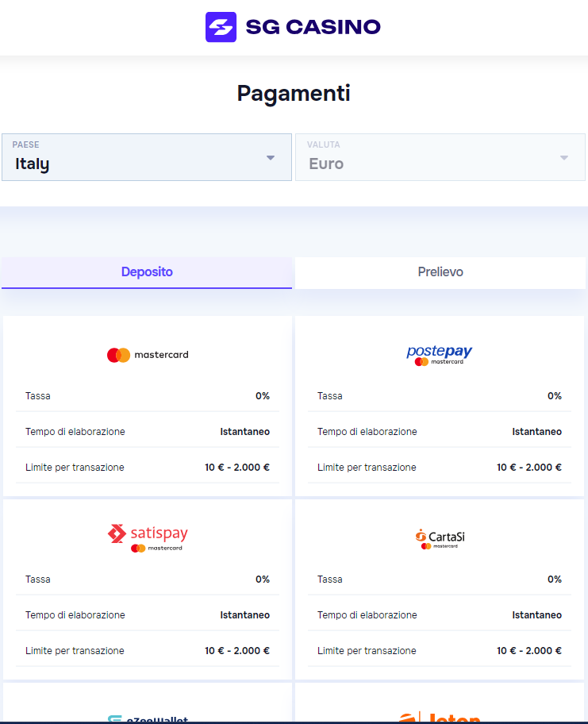Screen dimensions: 588x724
Task: Click the 10 € - 2.000 € limit for CartaSi
Action: [529, 651]
